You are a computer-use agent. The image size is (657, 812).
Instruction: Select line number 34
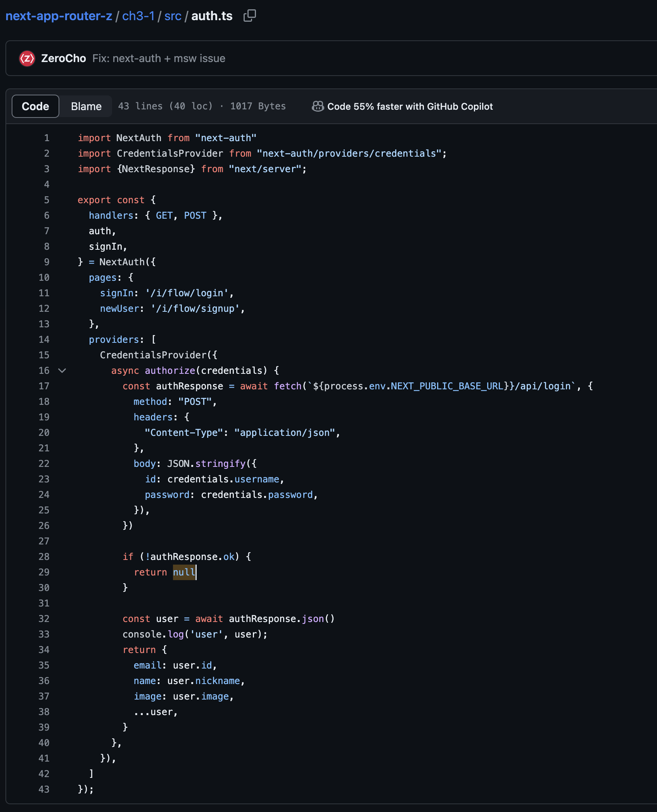44,650
